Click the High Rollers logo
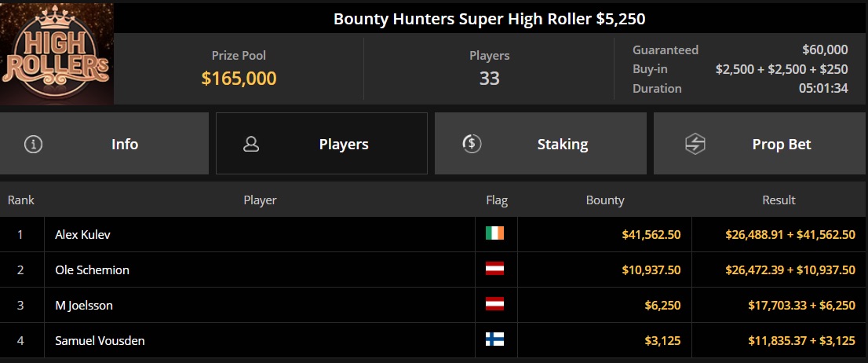The image size is (868, 363). (x=57, y=53)
